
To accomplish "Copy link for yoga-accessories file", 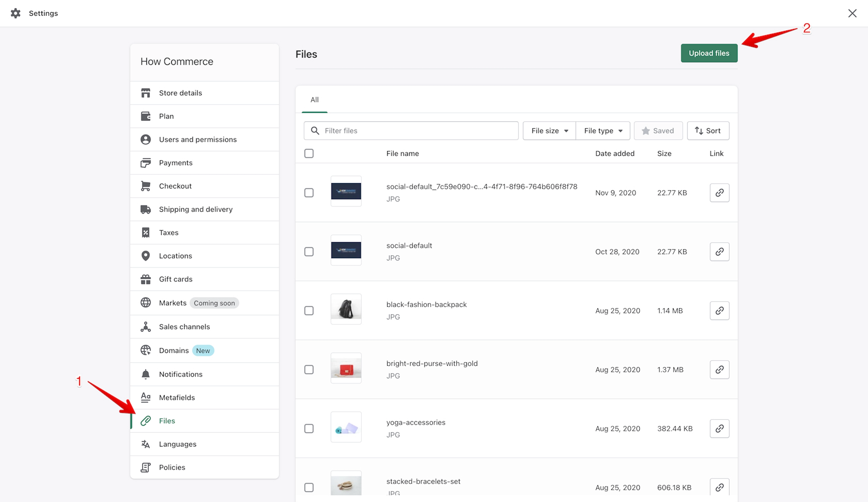I will [x=719, y=429].
